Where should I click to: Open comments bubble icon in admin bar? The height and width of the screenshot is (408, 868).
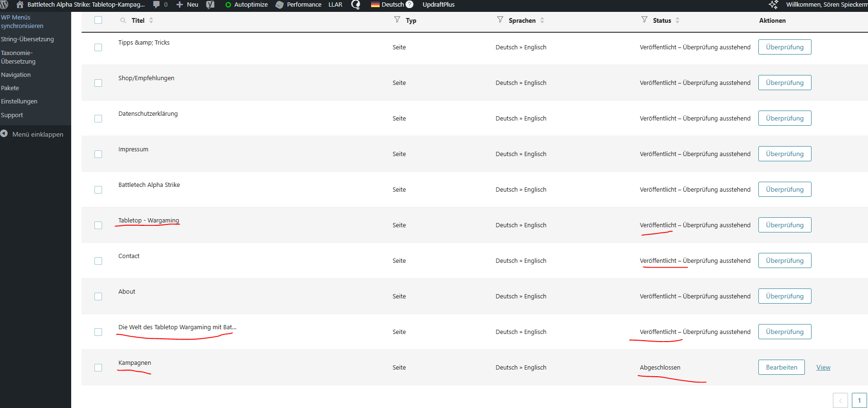click(156, 5)
